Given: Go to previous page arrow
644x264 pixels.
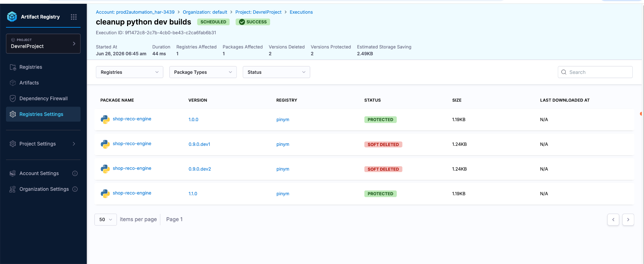Looking at the screenshot, I should tap(613, 220).
